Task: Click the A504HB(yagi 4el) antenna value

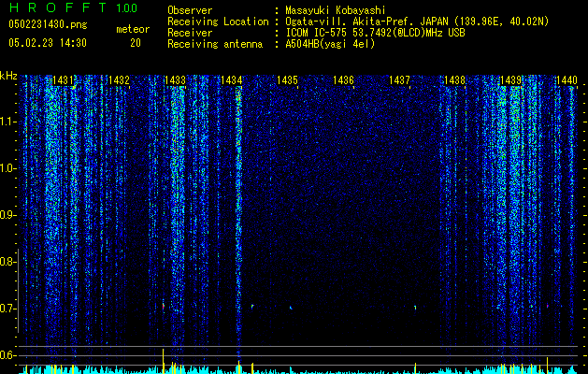Action: click(330, 44)
